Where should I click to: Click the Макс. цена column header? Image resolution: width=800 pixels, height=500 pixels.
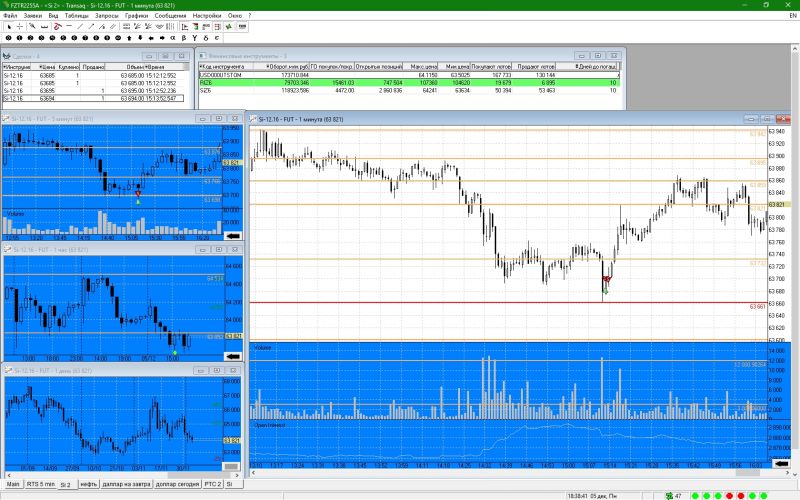tap(421, 66)
